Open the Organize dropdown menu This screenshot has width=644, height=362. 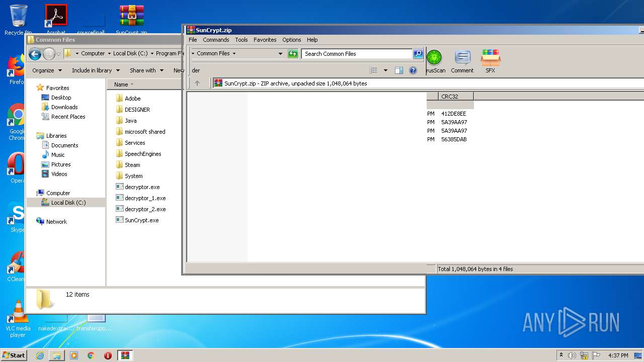coord(47,70)
